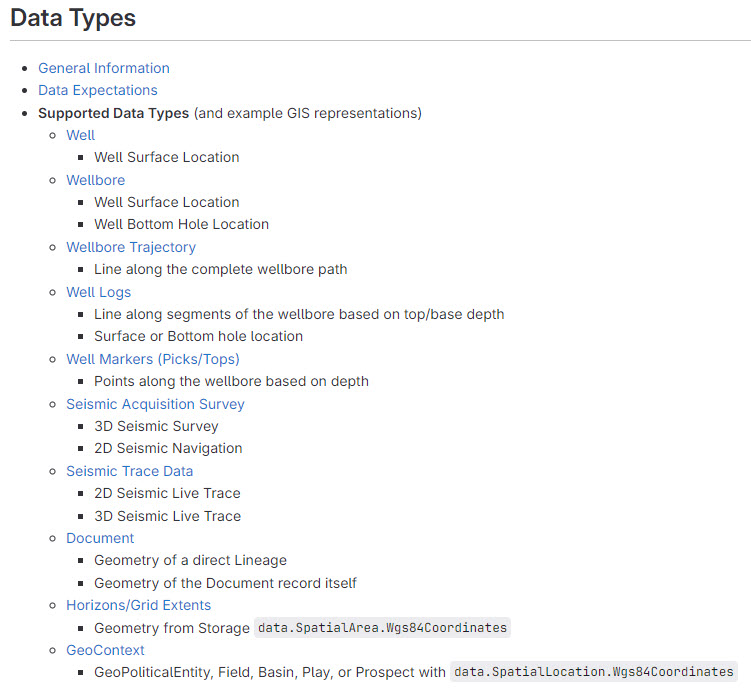Open the Seismic Acquisition Survey link
The image size is (751, 696).
155,404
